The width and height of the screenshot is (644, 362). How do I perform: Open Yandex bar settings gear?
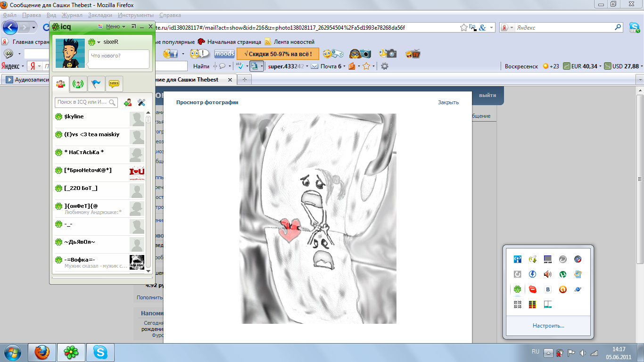pyautogui.click(x=385, y=66)
